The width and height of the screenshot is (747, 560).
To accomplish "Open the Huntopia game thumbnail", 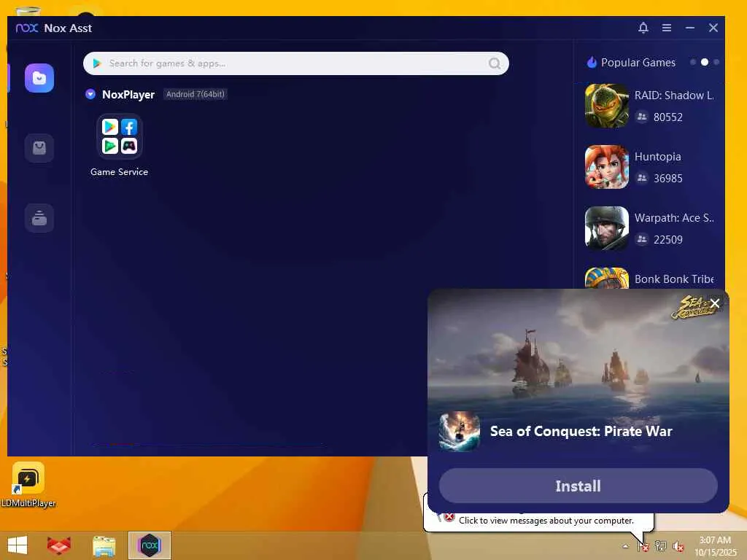I will (606, 167).
